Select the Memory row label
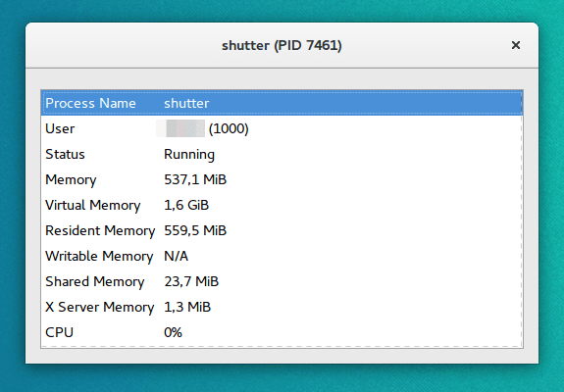The width and height of the screenshot is (564, 392). pos(71,180)
